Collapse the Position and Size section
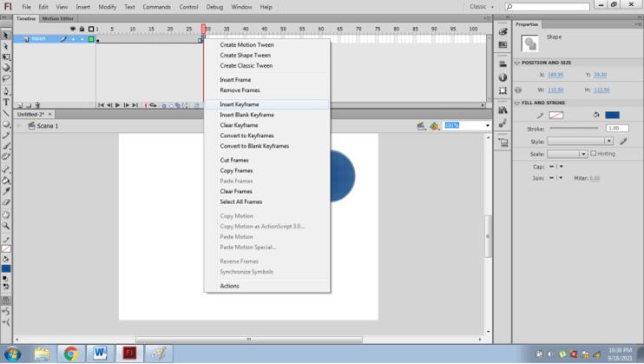 [x=517, y=63]
